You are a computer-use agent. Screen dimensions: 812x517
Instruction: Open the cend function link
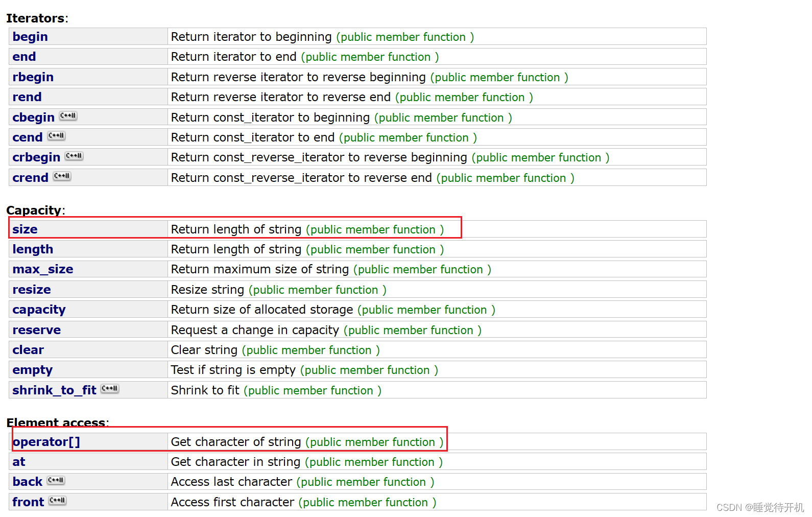pos(28,137)
